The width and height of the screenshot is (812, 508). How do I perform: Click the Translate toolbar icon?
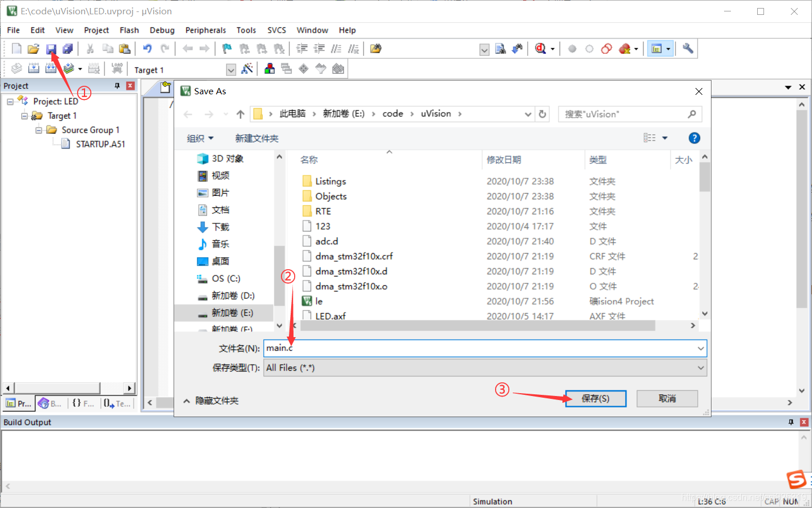pyautogui.click(x=17, y=69)
